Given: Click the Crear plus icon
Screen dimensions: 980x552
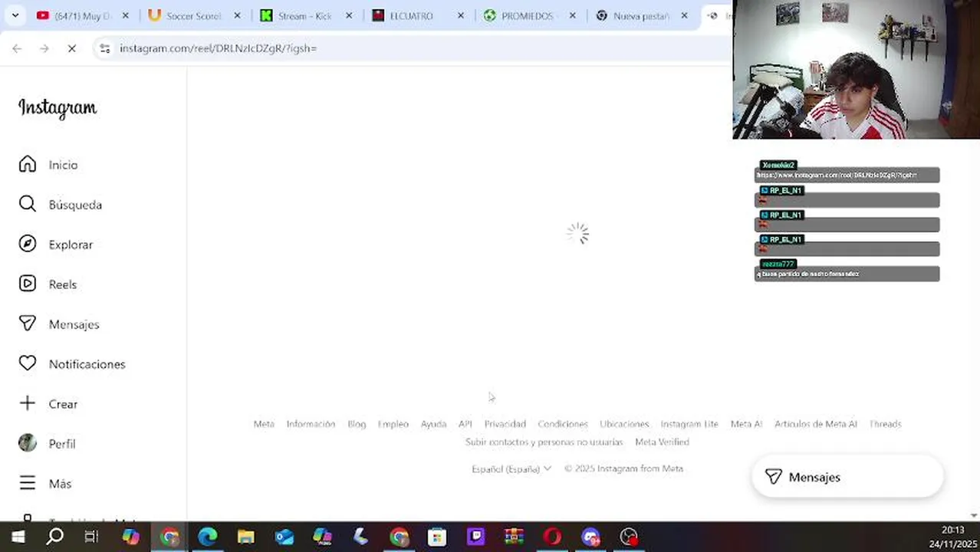Looking at the screenshot, I should pos(28,403).
